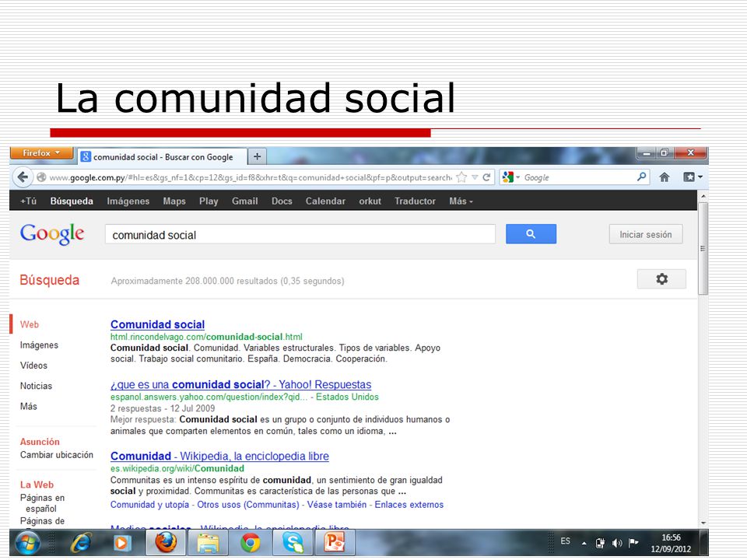Open Skype from the taskbar
This screenshot has height=560, width=747.
click(x=293, y=543)
